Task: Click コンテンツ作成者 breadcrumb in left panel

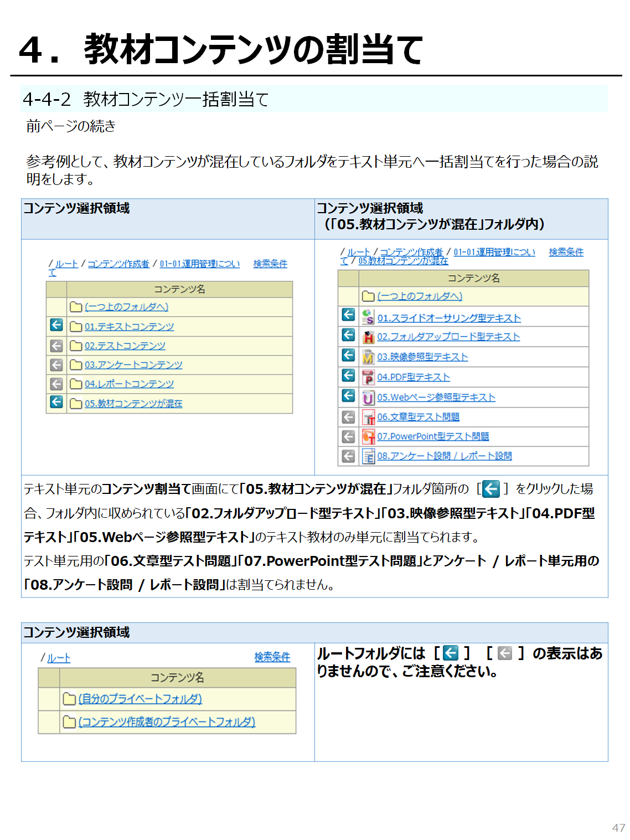Action: pyautogui.click(x=118, y=264)
